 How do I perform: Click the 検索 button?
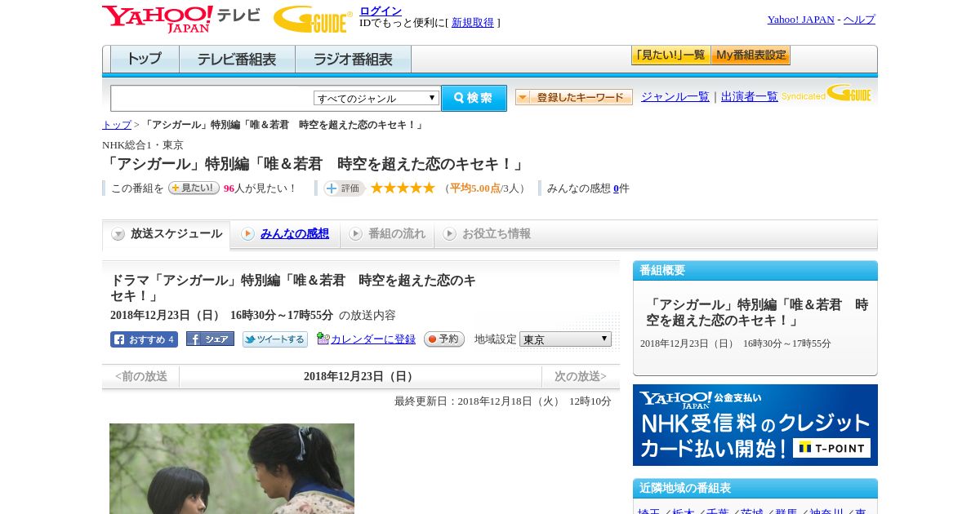tap(474, 98)
